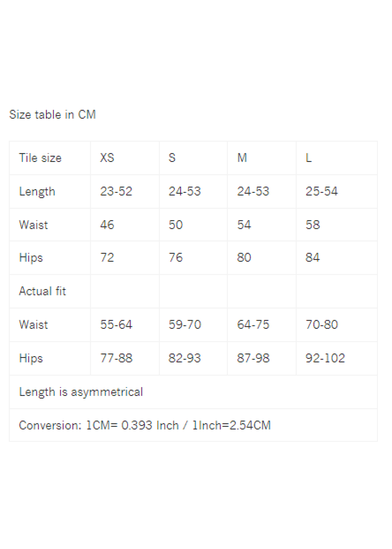The image size is (392, 549).
Task: Click the Hips value 84 cell
Action: pyautogui.click(x=337, y=258)
